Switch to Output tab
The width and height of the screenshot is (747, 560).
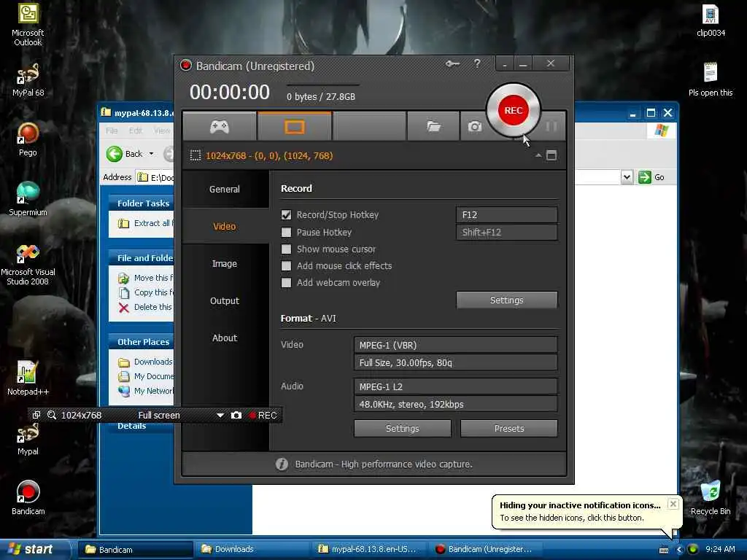[225, 300]
